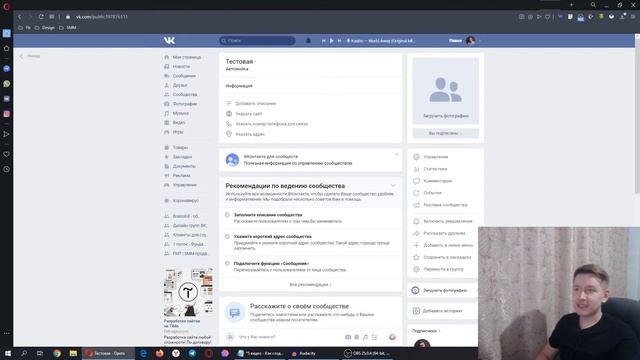Open Комментарии bubble icon in right panel
The width and height of the screenshot is (640, 360).
(416, 181)
